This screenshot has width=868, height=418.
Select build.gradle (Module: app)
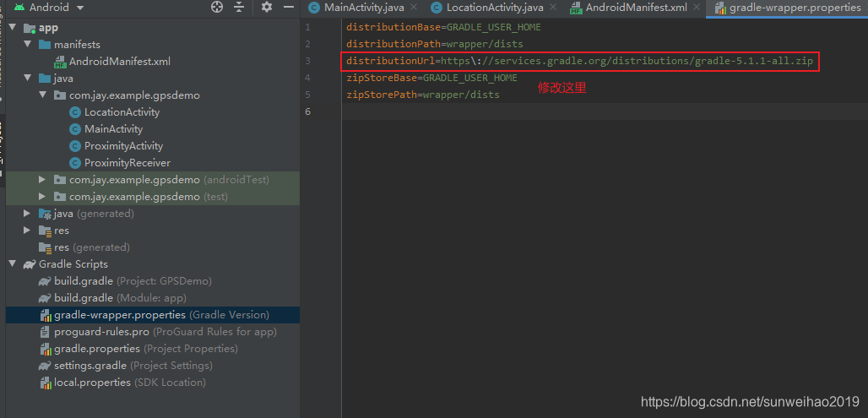[x=120, y=298]
